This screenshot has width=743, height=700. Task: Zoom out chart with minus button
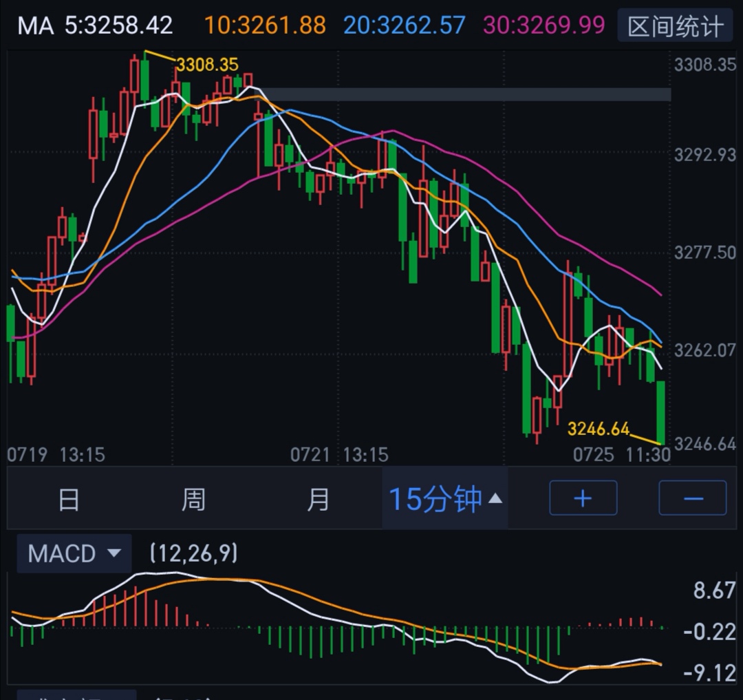[x=693, y=498]
